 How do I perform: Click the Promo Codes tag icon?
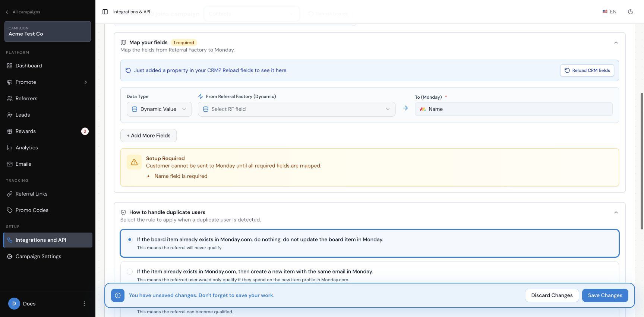coord(10,210)
